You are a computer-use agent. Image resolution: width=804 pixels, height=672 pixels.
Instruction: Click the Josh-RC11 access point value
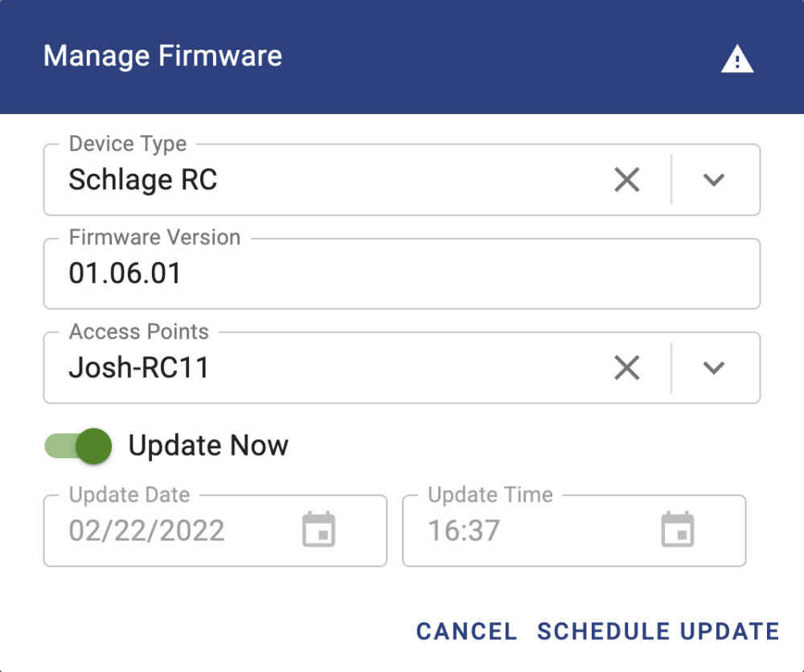point(139,368)
